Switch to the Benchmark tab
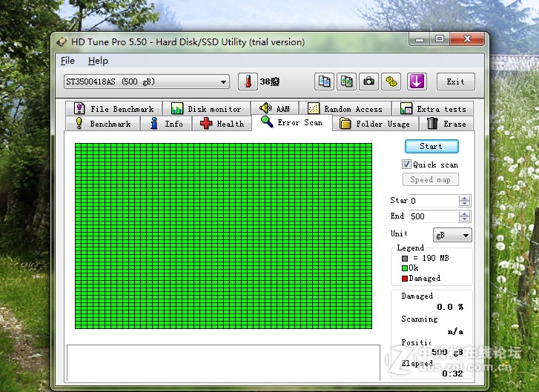 103,124
